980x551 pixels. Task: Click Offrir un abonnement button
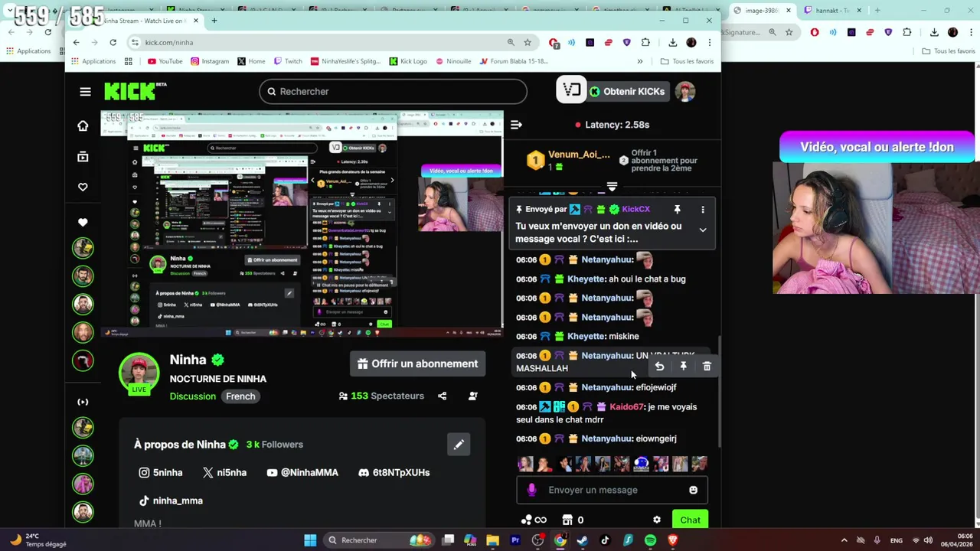click(417, 364)
